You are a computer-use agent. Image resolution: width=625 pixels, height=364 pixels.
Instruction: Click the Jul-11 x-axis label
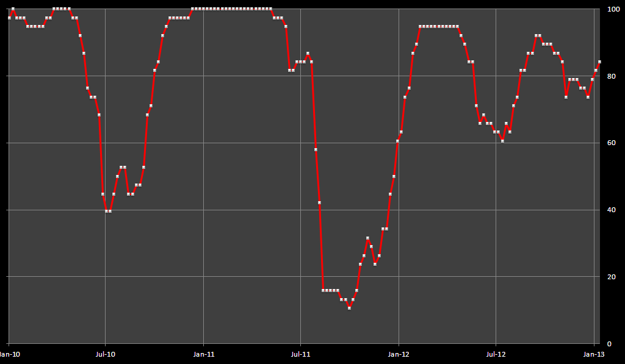tap(300, 354)
